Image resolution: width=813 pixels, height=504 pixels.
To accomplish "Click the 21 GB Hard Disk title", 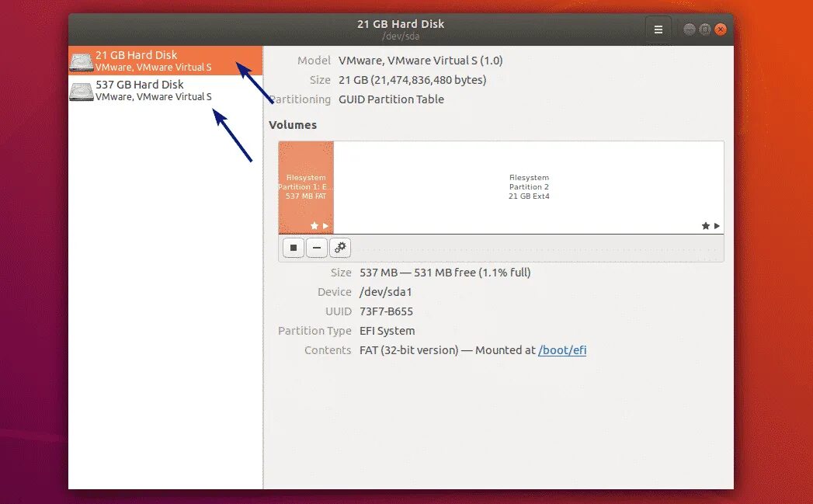I will pos(400,24).
